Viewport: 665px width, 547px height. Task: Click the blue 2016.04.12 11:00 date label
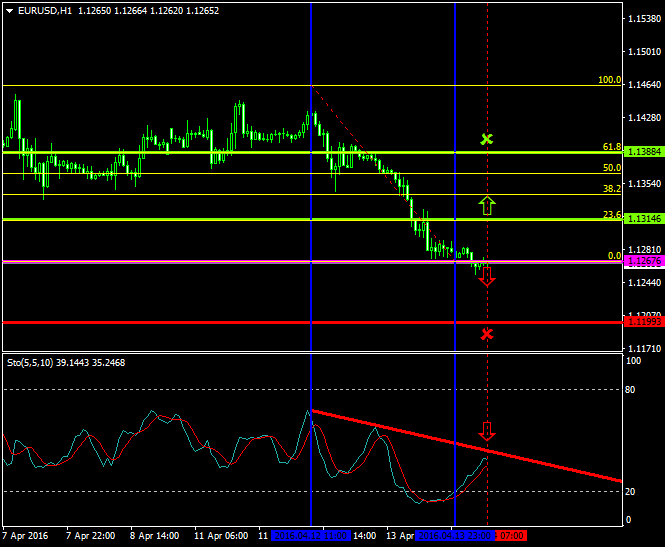point(311,536)
